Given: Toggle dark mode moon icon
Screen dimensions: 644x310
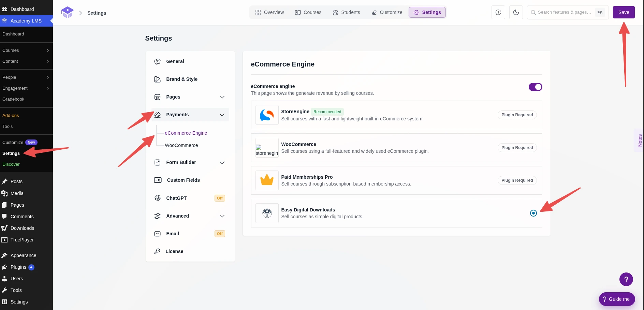Looking at the screenshot, I should (516, 12).
